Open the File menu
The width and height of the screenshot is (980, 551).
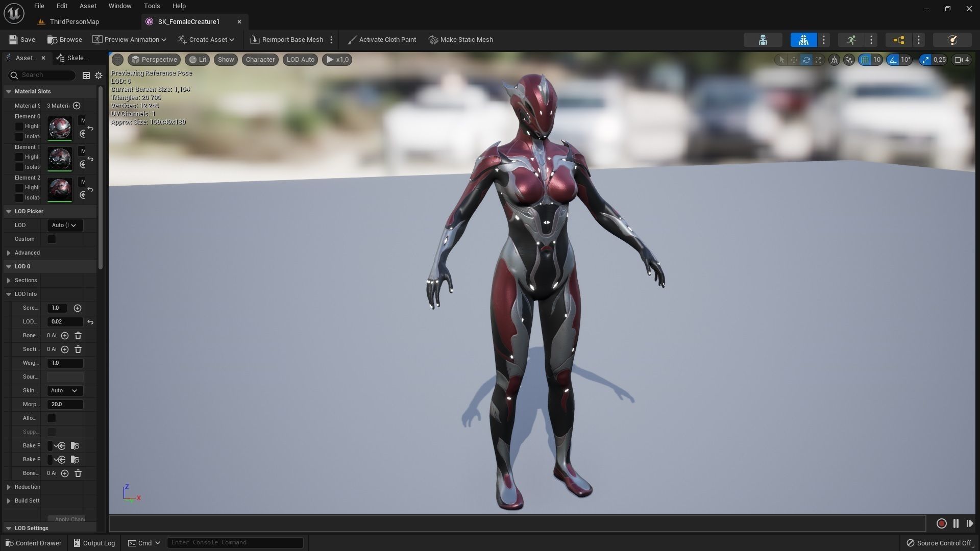tap(39, 6)
